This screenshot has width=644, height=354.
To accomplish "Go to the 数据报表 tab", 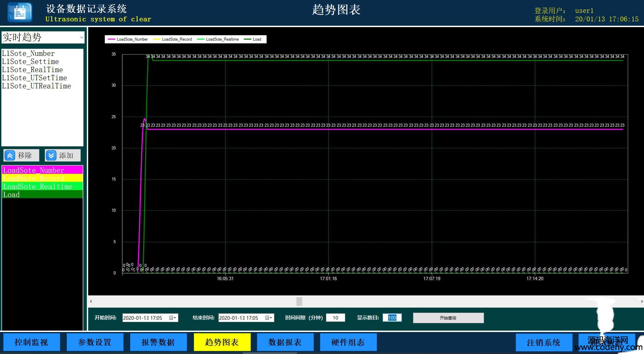I will (285, 342).
